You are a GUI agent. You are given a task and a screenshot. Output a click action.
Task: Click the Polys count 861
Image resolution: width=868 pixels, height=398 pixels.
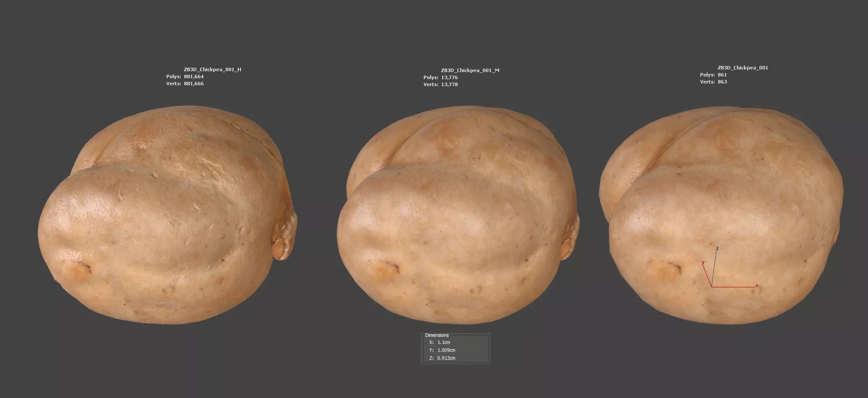point(722,75)
